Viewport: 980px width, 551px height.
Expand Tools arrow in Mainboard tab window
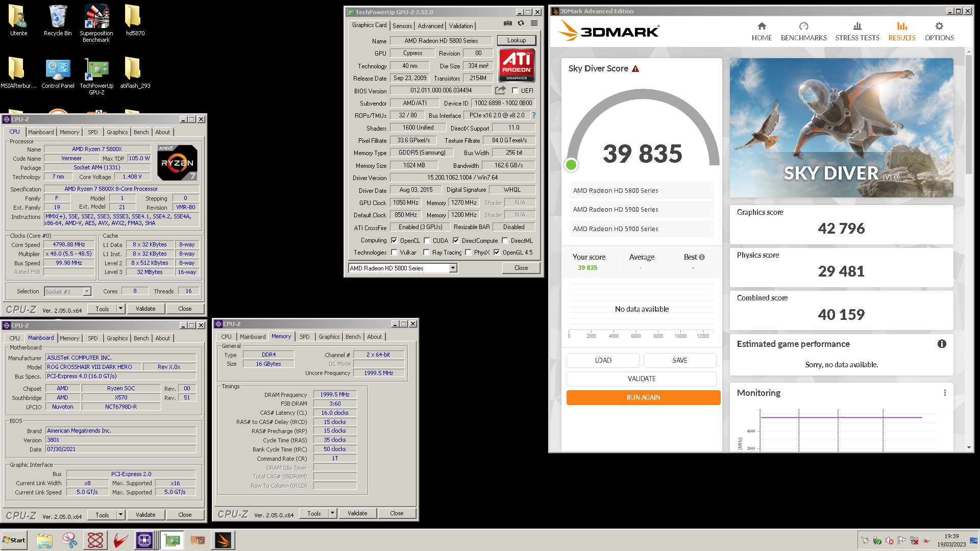click(x=120, y=515)
